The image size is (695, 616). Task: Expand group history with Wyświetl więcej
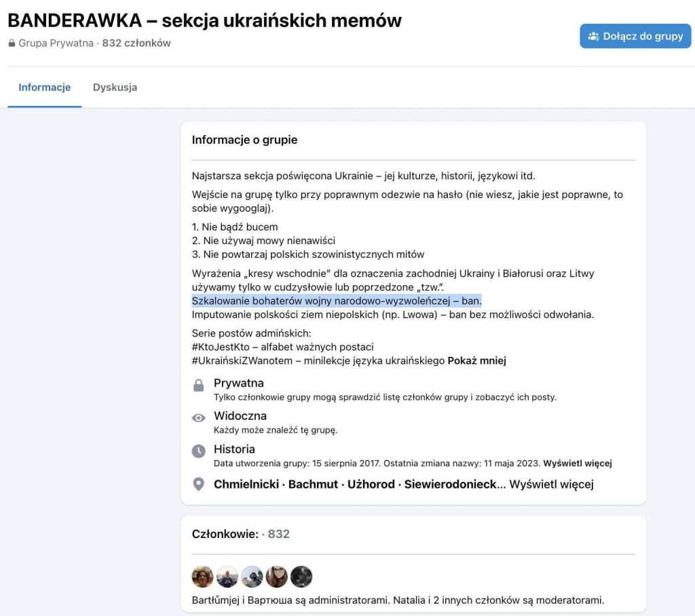point(578,463)
